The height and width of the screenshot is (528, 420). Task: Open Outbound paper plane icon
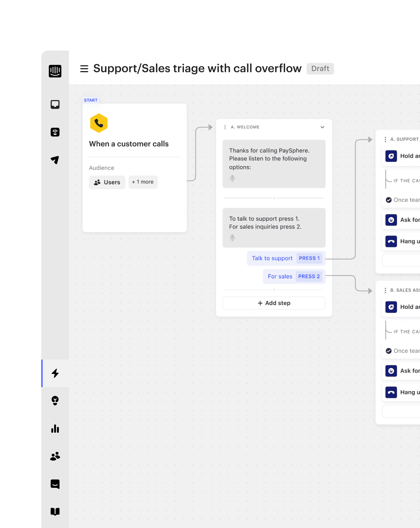coord(55,160)
